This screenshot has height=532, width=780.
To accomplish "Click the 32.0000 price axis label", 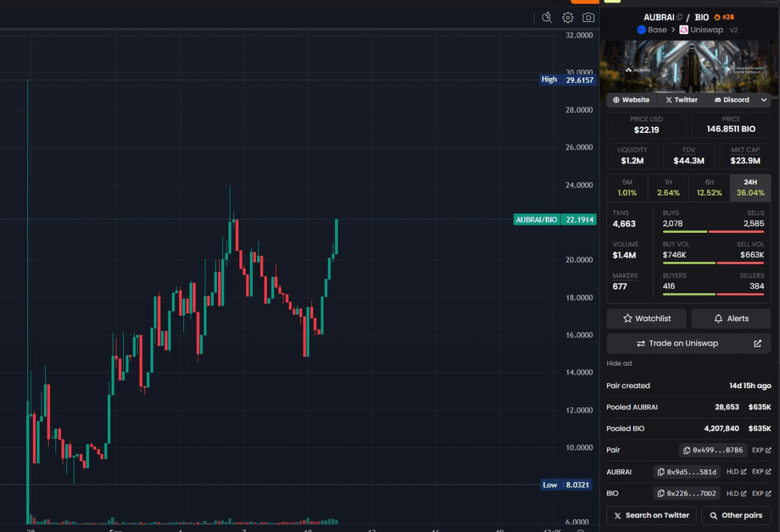I will click(580, 35).
